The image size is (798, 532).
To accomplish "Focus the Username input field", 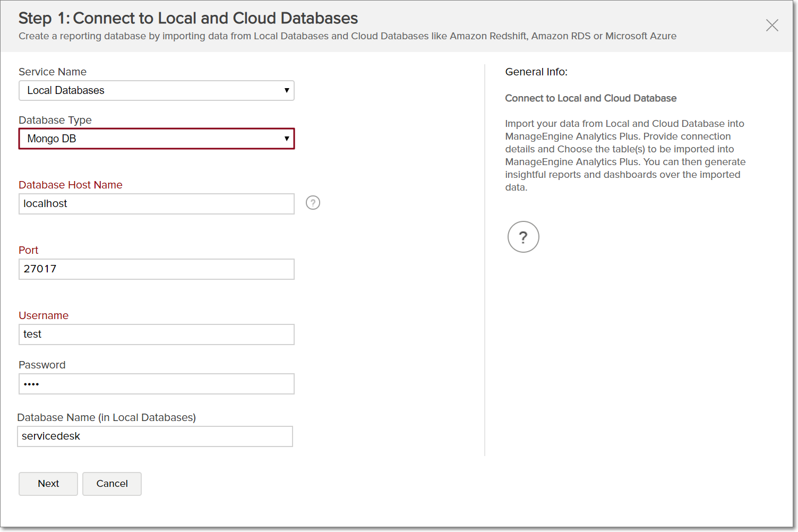I will pyautogui.click(x=157, y=334).
